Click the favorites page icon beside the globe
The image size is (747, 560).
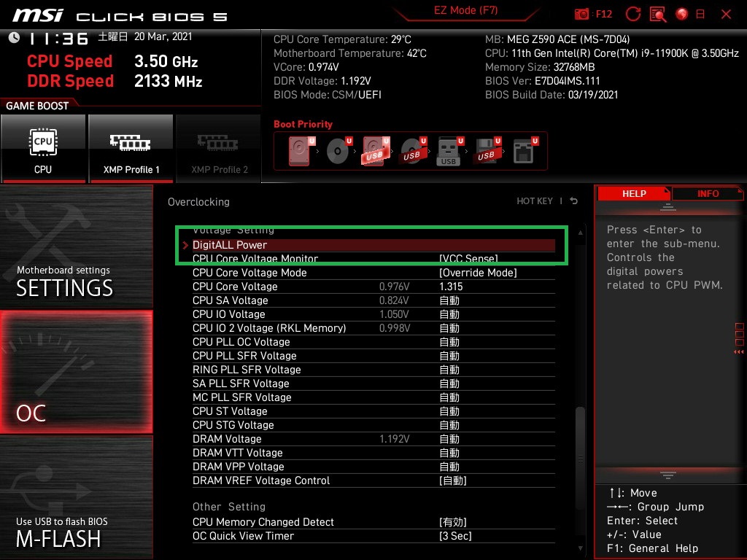(x=700, y=15)
